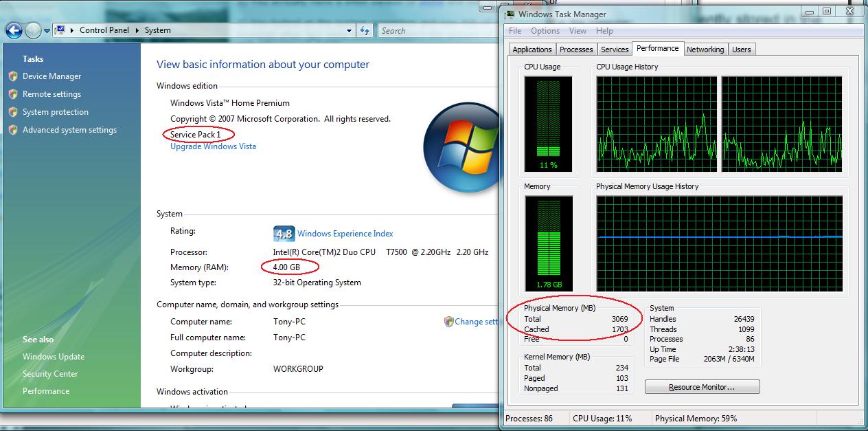
Task: Click the 4.8 rating badge
Action: coord(284,234)
